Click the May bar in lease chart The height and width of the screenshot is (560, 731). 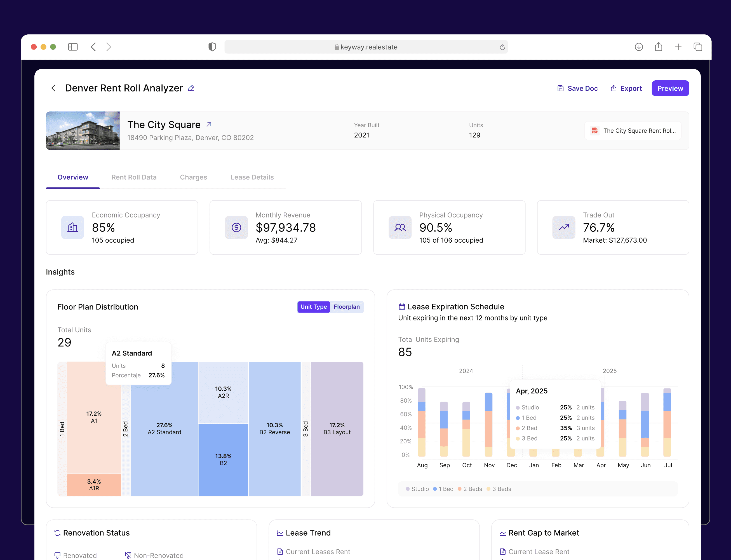tap(622, 429)
